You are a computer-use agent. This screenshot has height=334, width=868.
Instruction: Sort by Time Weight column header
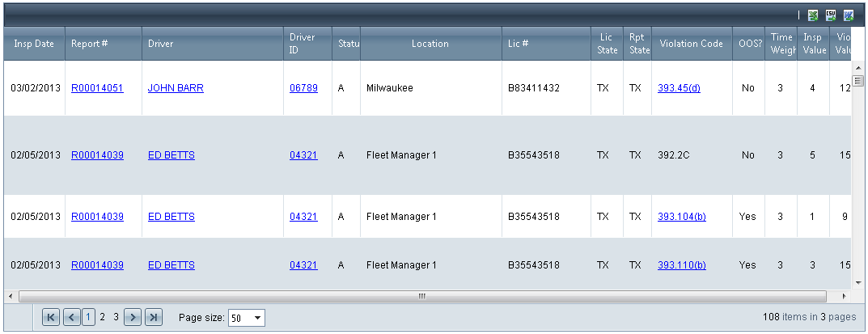tap(781, 44)
